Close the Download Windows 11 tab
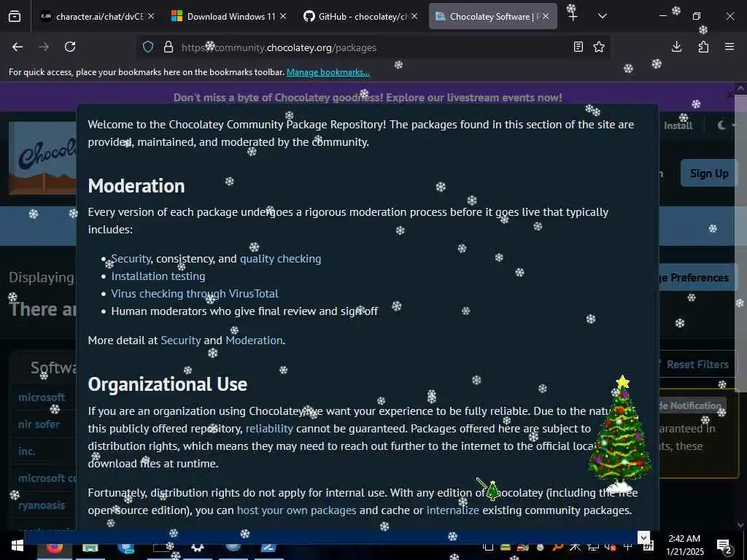747x560 pixels. click(283, 16)
